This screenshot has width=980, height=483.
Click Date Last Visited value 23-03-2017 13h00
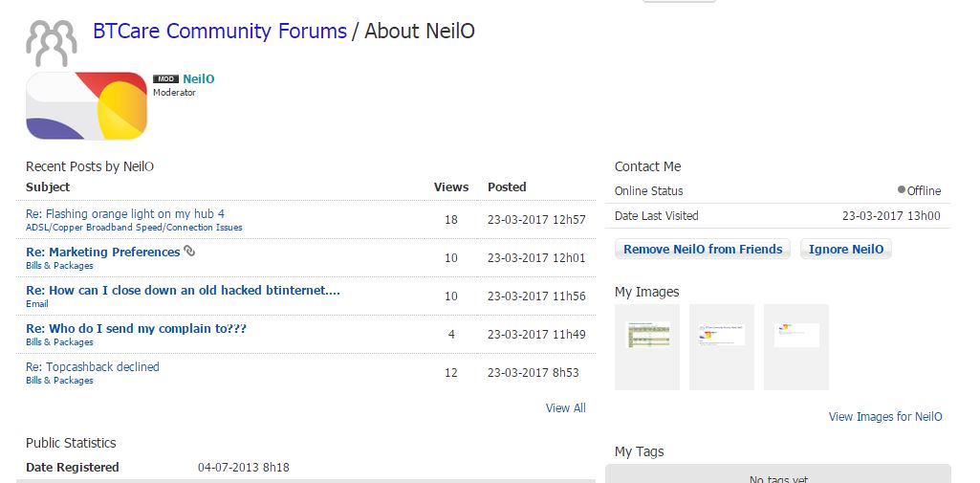891,215
